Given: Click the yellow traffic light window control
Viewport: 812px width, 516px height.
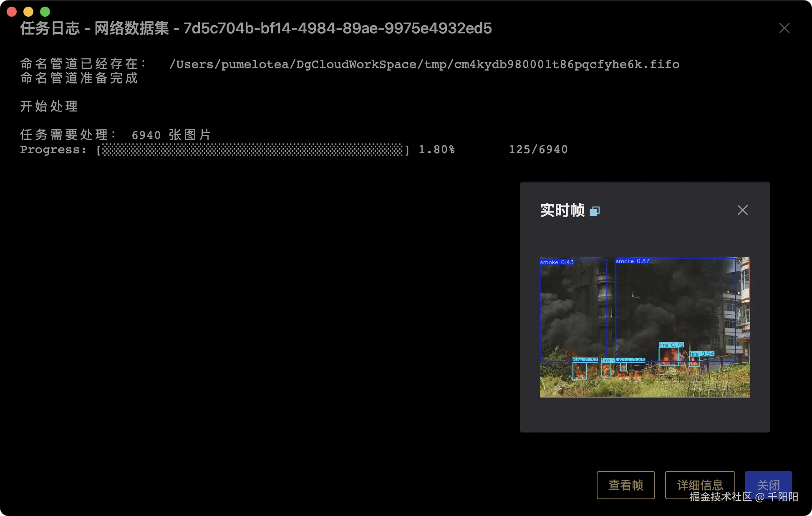Looking at the screenshot, I should click(x=28, y=11).
